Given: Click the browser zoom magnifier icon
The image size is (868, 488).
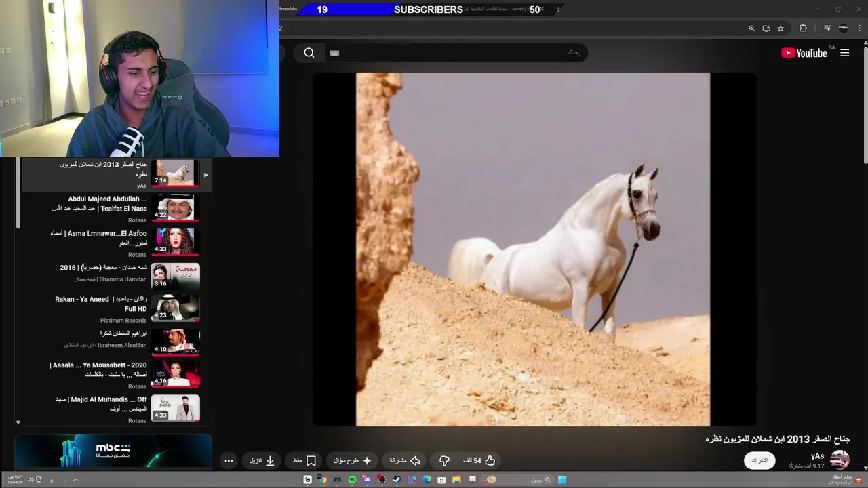Looking at the screenshot, I should (751, 28).
